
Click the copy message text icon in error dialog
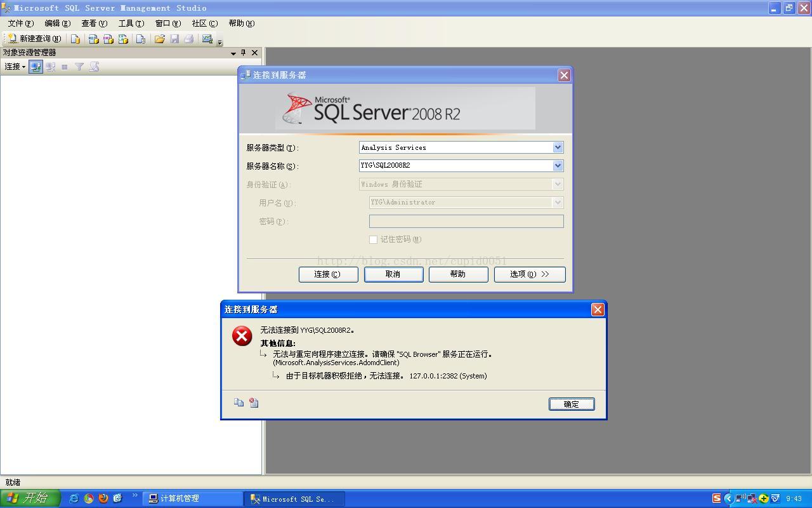[239, 403]
